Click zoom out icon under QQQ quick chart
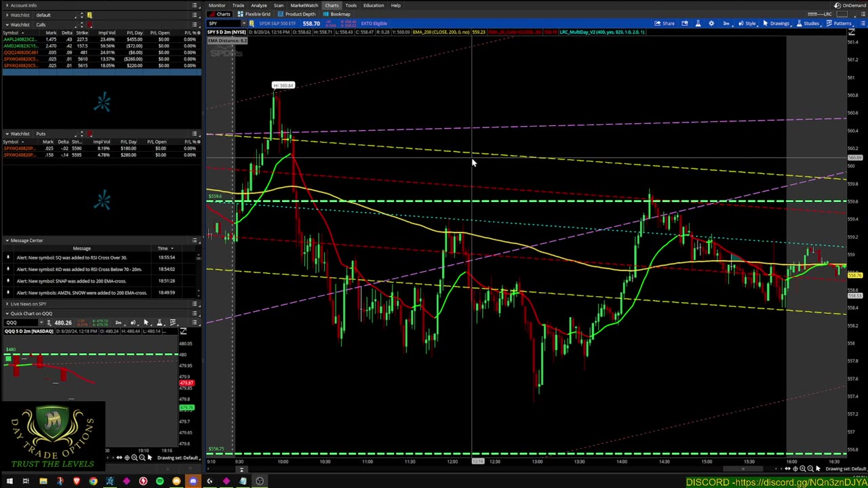Viewport: 868px width, 488px height. pos(142,458)
